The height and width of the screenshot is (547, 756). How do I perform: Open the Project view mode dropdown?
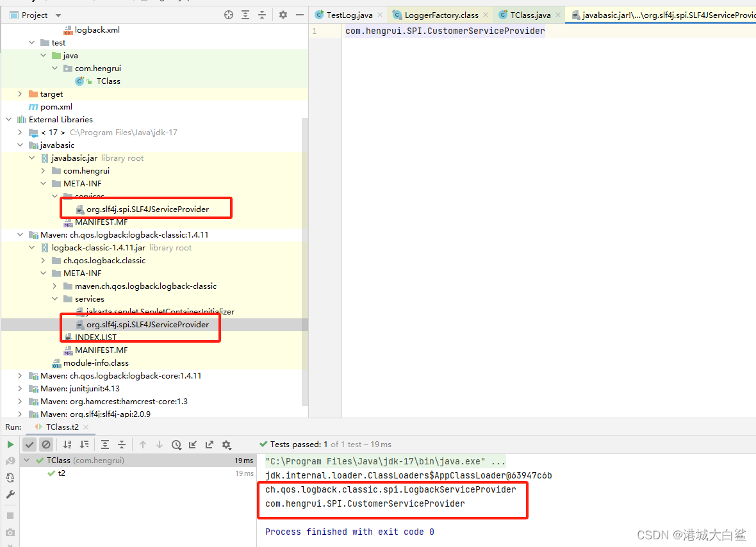point(58,14)
